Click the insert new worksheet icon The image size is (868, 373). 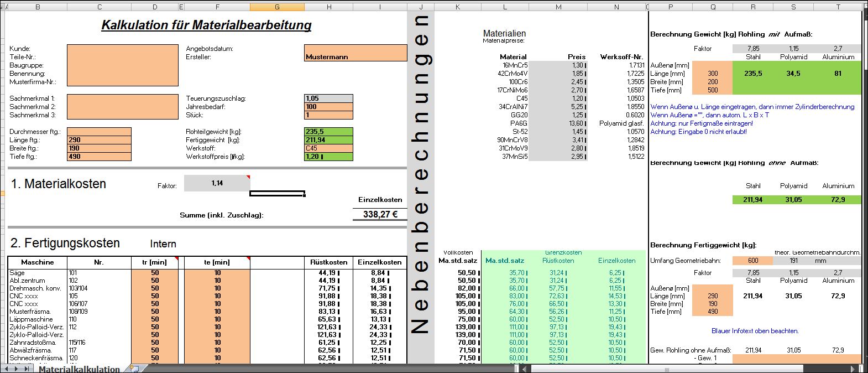pos(133,369)
